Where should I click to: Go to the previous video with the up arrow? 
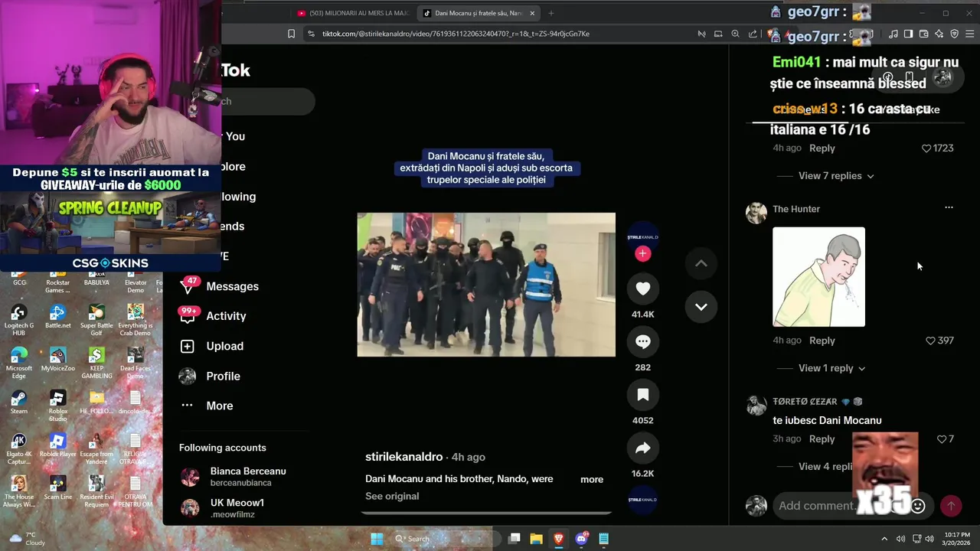tap(701, 263)
